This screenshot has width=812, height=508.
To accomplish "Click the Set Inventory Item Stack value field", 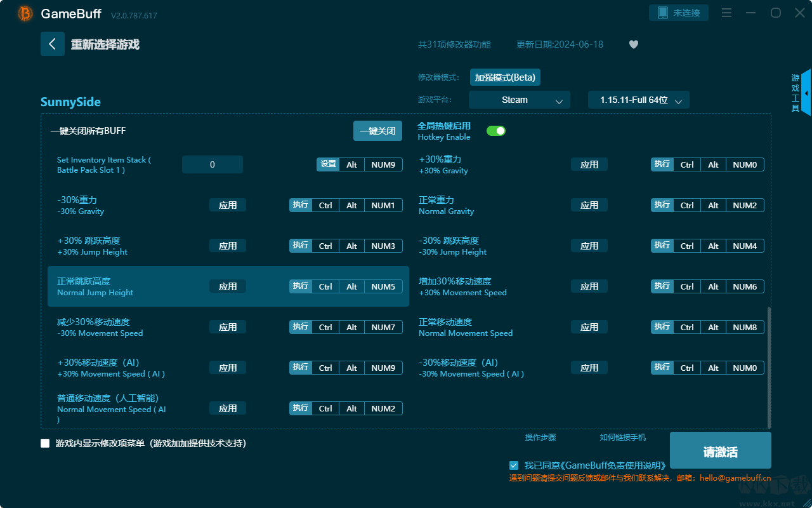I will 213,164.
